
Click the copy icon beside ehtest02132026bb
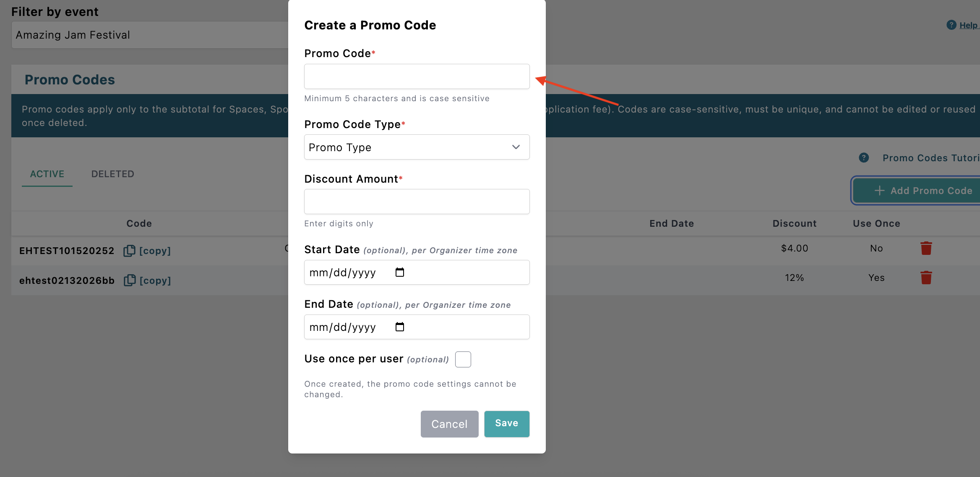pyautogui.click(x=130, y=280)
